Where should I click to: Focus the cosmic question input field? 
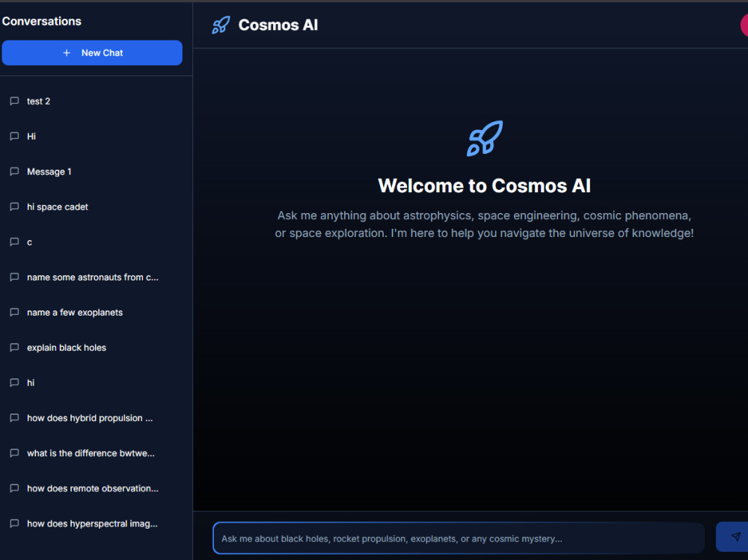(x=459, y=538)
